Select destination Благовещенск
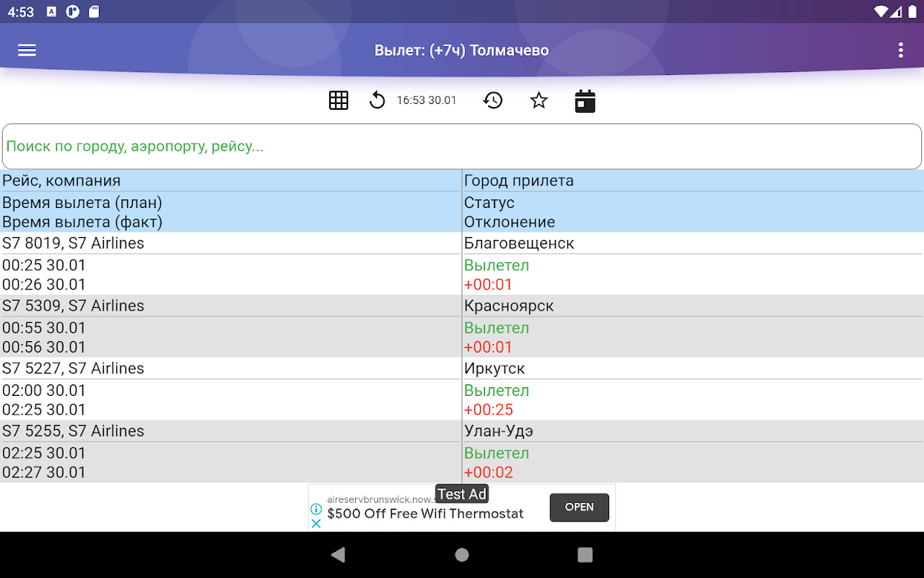The image size is (924, 578). [519, 243]
